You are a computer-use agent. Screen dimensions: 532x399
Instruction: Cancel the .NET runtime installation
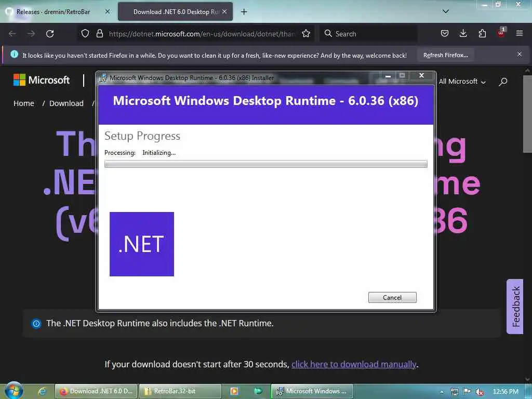[x=392, y=298]
